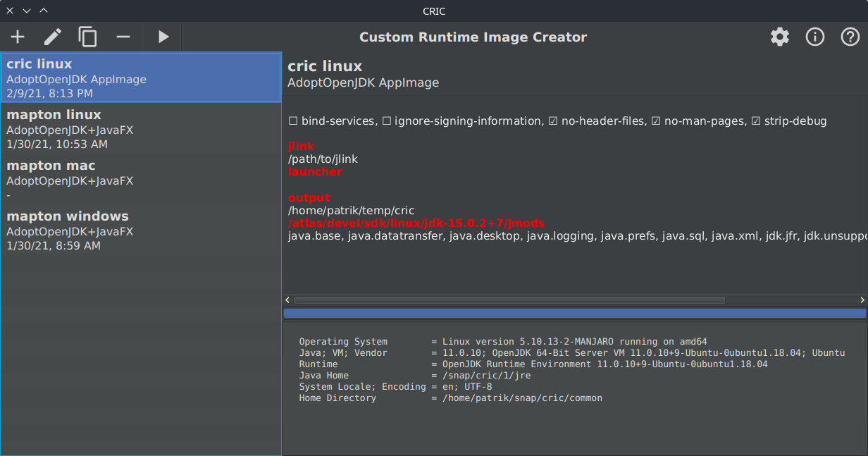This screenshot has width=868, height=456.
Task: Enable the bind-services checkbox
Action: 292,121
